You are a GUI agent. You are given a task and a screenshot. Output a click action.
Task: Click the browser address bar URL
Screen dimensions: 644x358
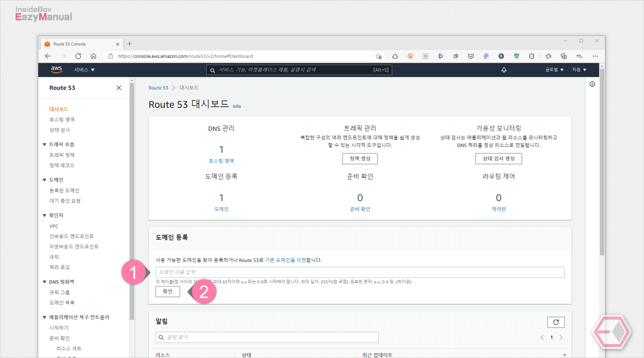point(185,56)
